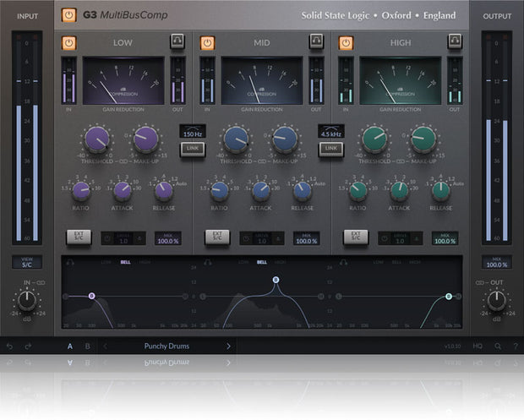
Task: Click the MID band Threshold knob
Action: click(x=236, y=139)
